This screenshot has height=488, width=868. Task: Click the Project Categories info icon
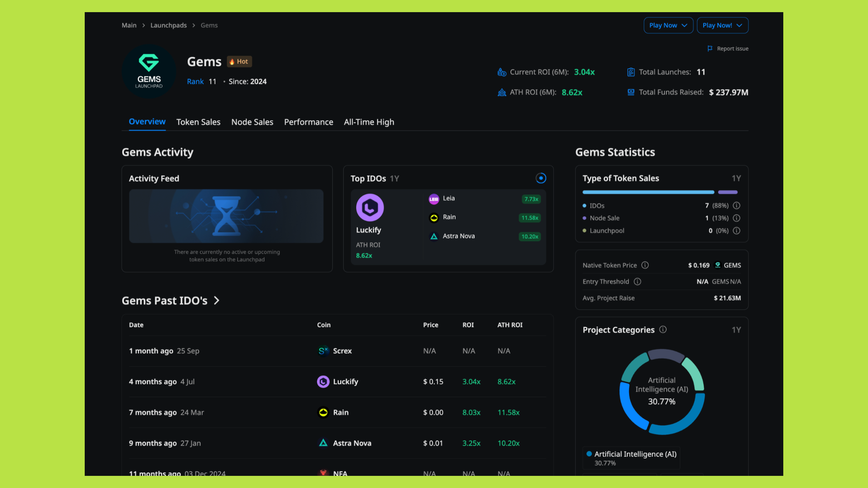click(663, 329)
